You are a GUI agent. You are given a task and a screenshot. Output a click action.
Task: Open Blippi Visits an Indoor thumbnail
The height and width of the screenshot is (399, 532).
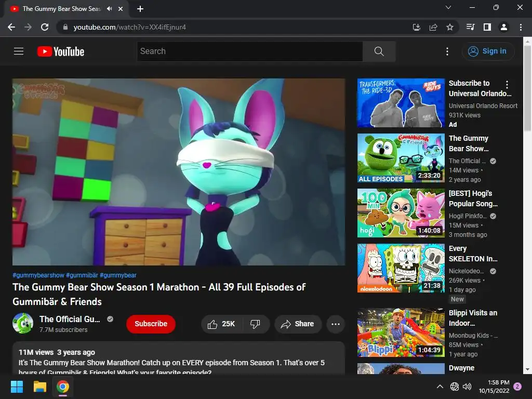pos(401,332)
